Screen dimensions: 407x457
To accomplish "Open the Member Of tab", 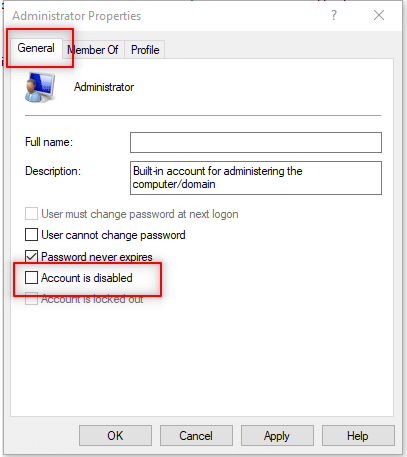I will (93, 50).
